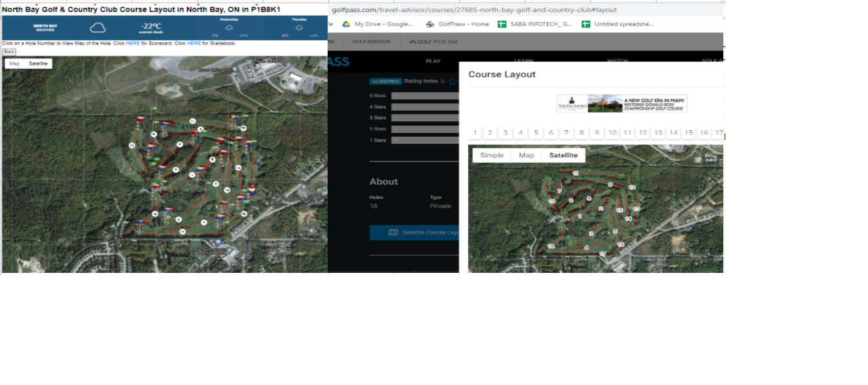Select hole 16 button in Course Layout

click(x=704, y=133)
